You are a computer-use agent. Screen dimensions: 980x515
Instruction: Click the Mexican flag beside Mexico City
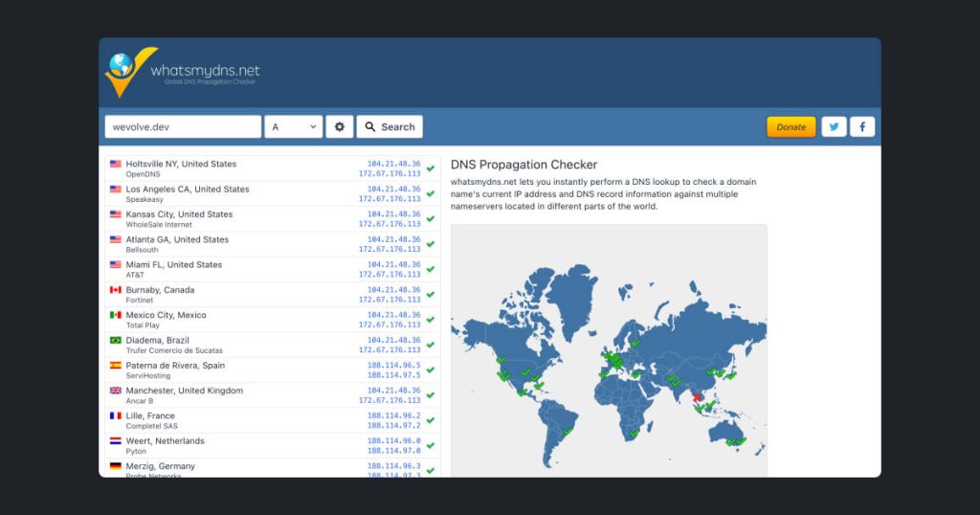116,315
